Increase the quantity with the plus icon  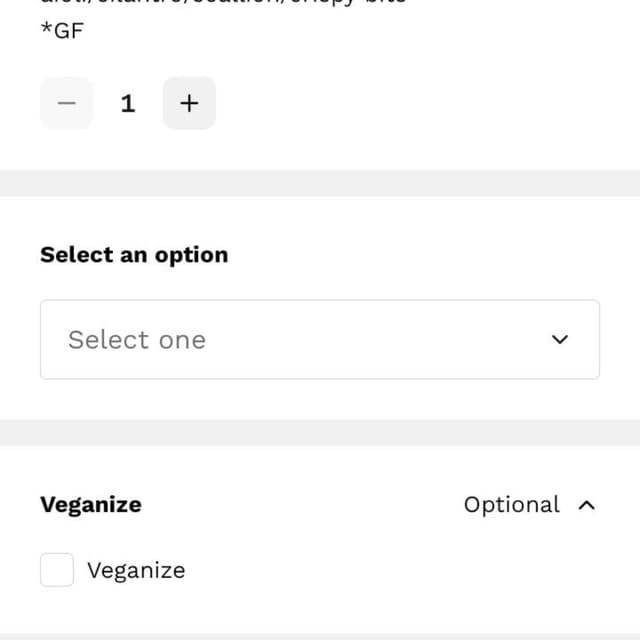click(189, 103)
